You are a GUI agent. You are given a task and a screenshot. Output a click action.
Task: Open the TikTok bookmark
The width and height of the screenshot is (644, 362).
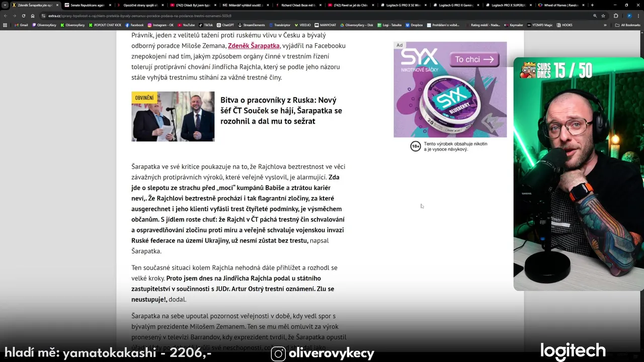click(x=206, y=25)
